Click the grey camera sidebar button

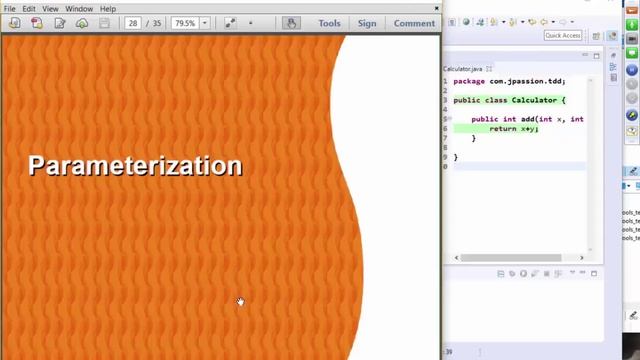coord(632,39)
